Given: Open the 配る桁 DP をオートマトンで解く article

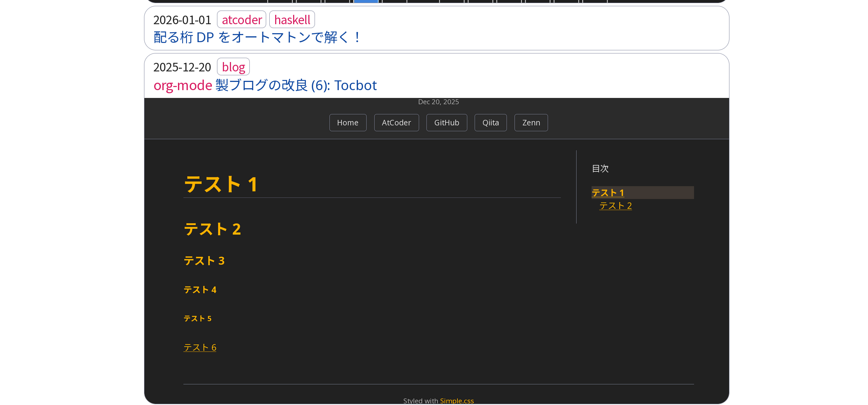Looking at the screenshot, I should 257,37.
